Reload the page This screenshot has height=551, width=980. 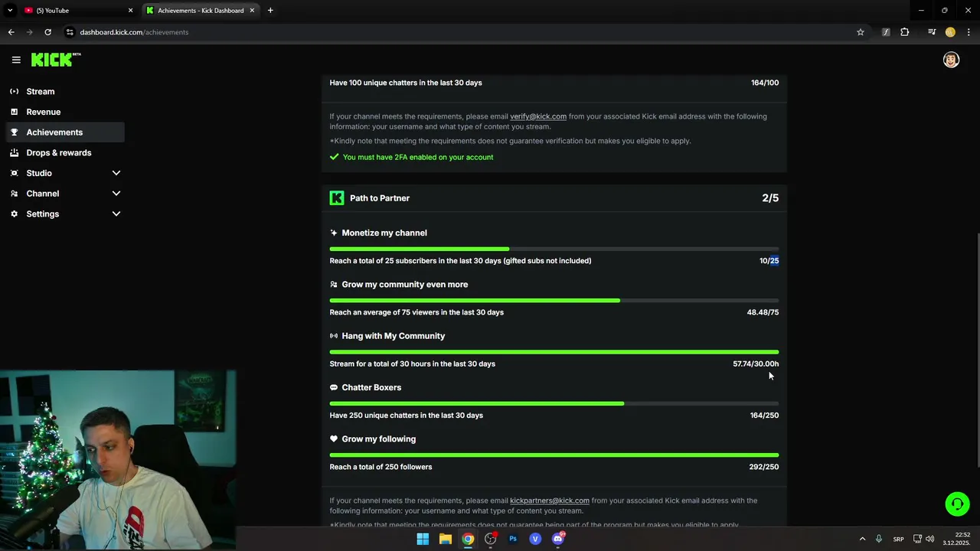47,32
